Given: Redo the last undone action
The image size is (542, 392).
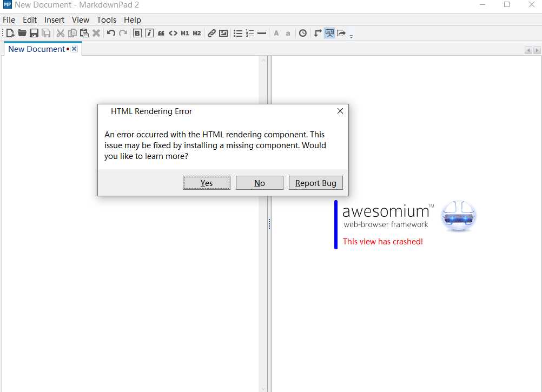Looking at the screenshot, I should [123, 33].
